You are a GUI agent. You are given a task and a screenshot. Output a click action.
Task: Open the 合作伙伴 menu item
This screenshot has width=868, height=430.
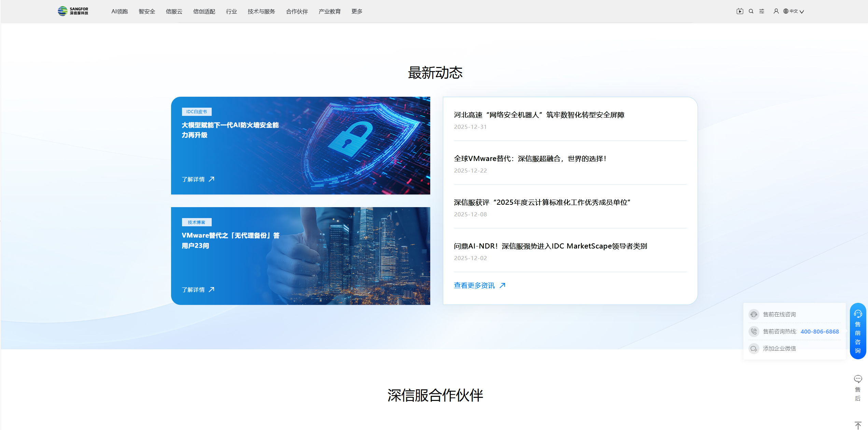(297, 11)
